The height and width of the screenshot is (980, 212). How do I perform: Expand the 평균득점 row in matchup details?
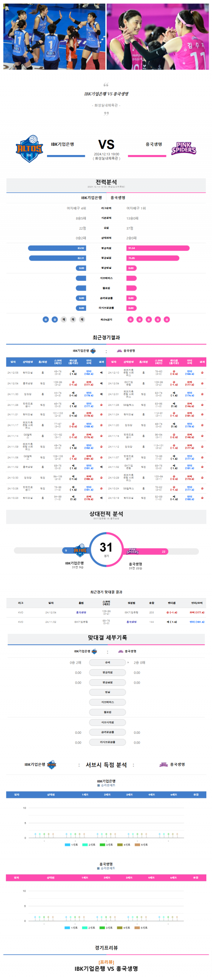107,672
